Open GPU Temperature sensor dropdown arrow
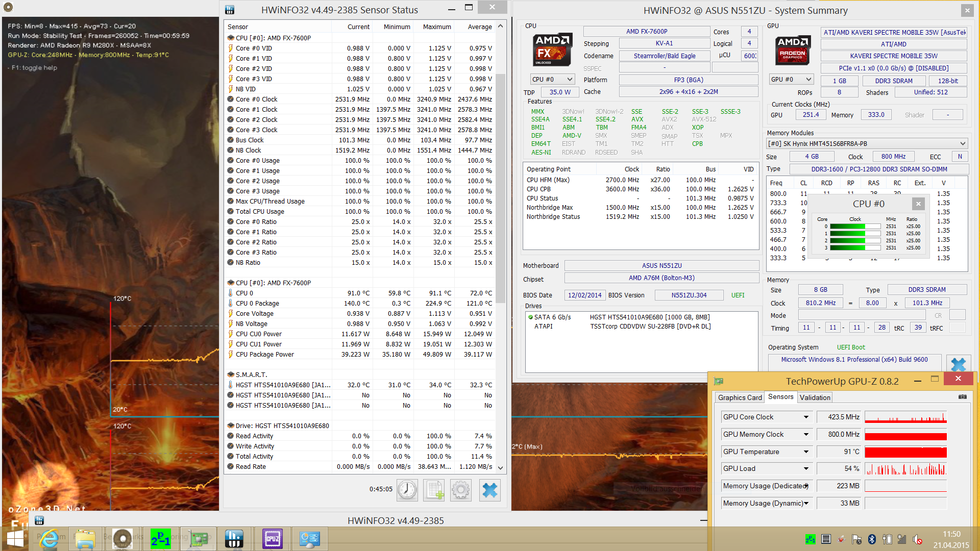980x551 pixels. [x=806, y=452]
